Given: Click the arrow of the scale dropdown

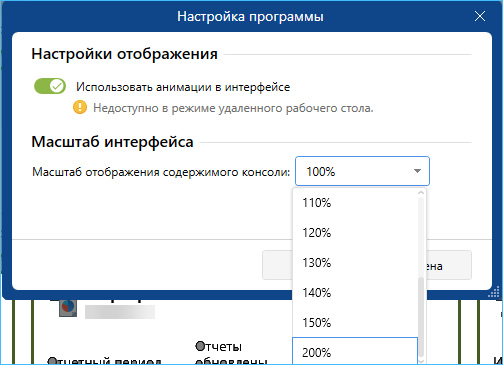Looking at the screenshot, I should tap(417, 171).
